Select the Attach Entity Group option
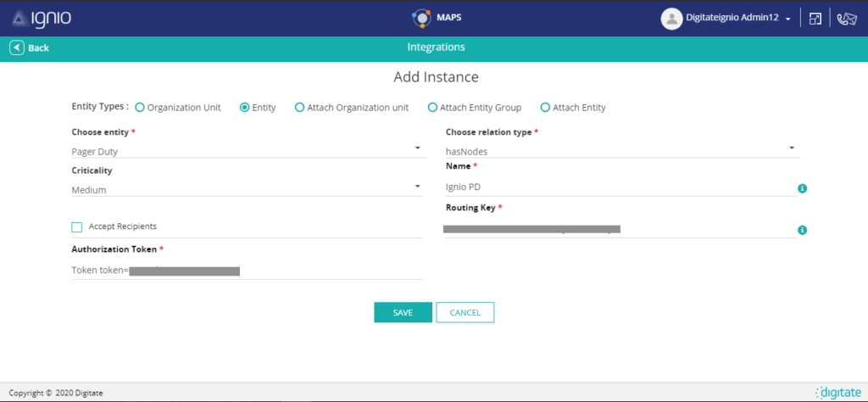 click(x=432, y=108)
